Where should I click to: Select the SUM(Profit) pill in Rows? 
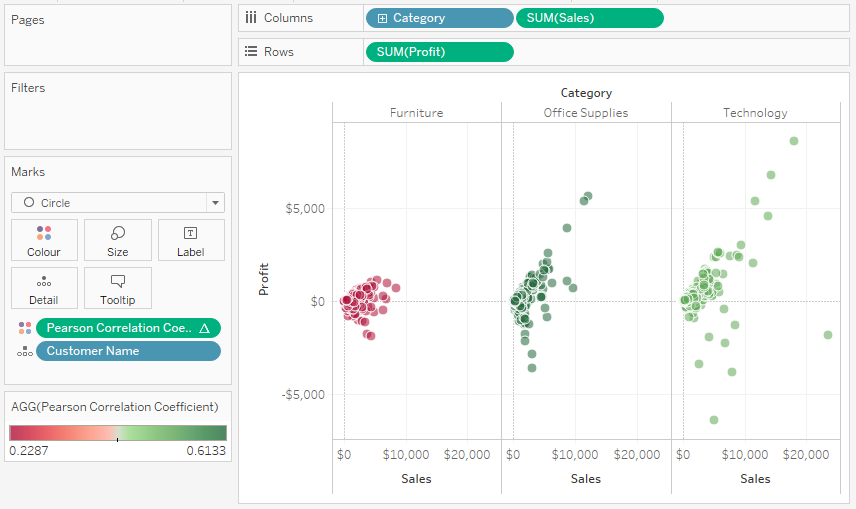click(439, 52)
